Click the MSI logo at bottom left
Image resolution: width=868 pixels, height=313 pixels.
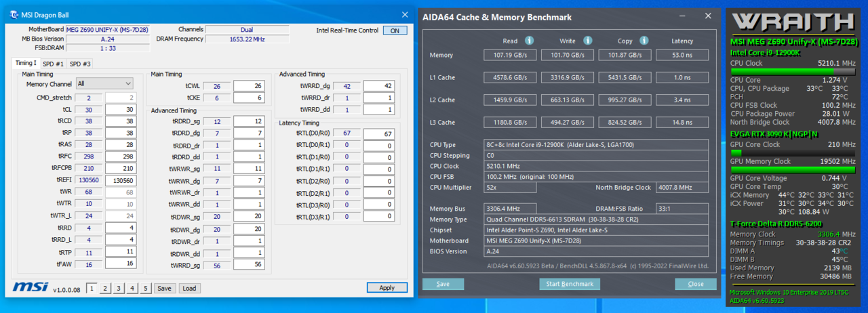pyautogui.click(x=29, y=288)
